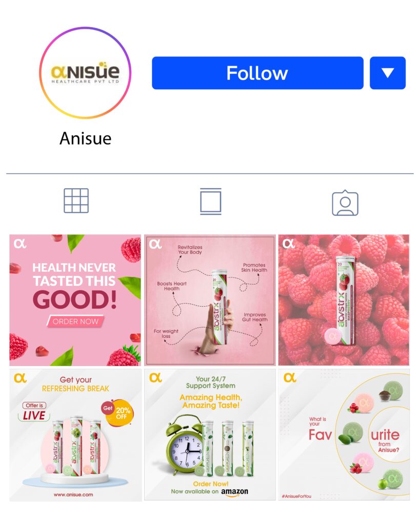Open the 'Revitalizes Your Body' benefits post

[x=210, y=300]
